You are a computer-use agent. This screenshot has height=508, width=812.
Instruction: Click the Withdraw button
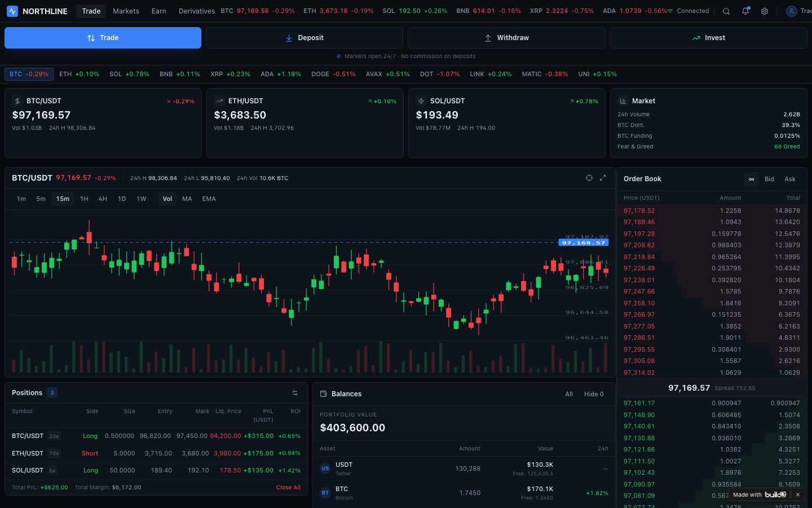pos(506,38)
